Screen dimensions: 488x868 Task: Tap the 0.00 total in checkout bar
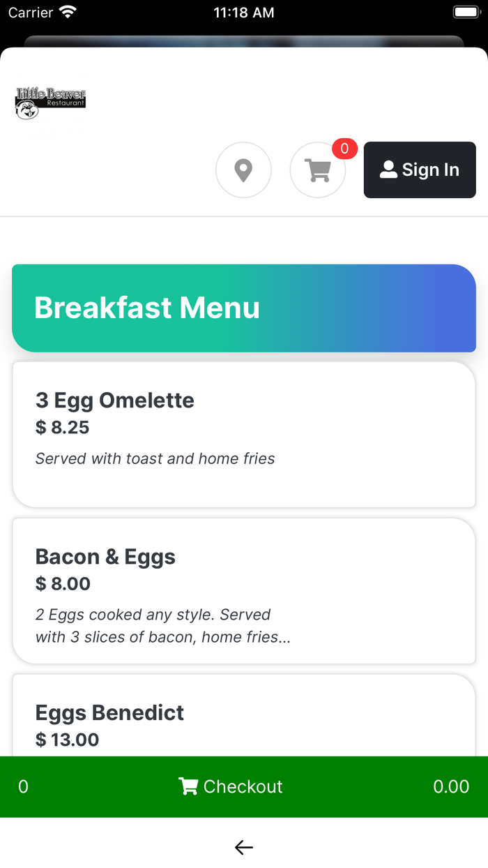coord(451,786)
